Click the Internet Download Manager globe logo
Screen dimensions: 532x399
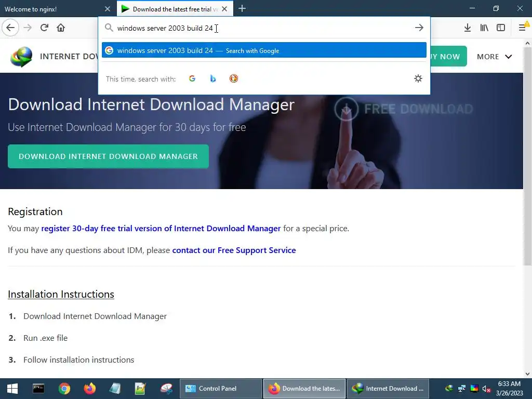pos(21,56)
